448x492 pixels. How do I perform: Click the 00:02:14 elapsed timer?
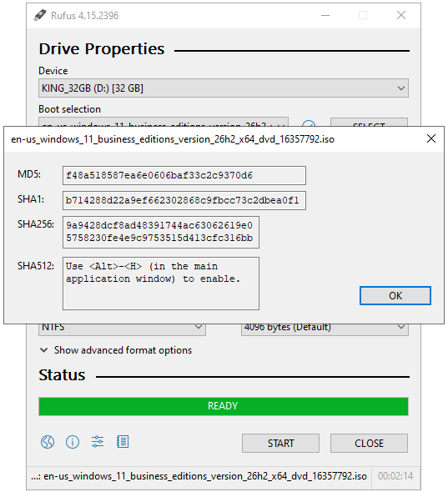point(395,476)
